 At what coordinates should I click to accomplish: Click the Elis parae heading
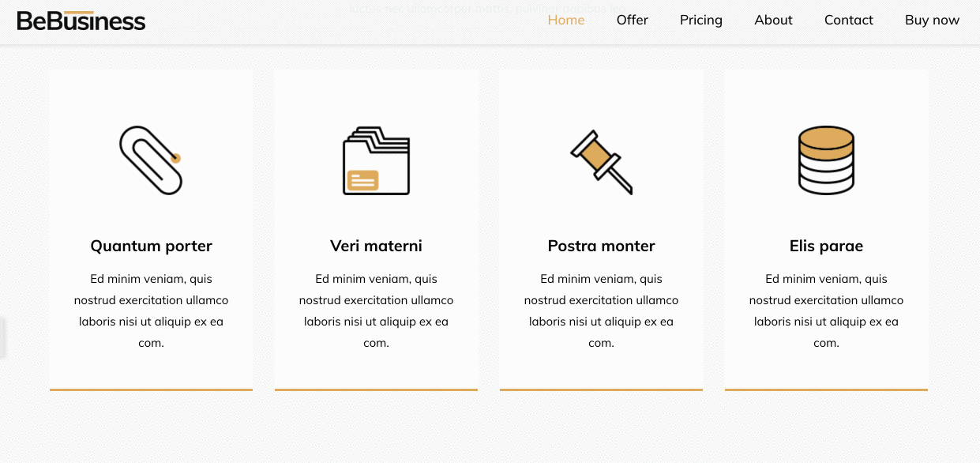pyautogui.click(x=826, y=246)
